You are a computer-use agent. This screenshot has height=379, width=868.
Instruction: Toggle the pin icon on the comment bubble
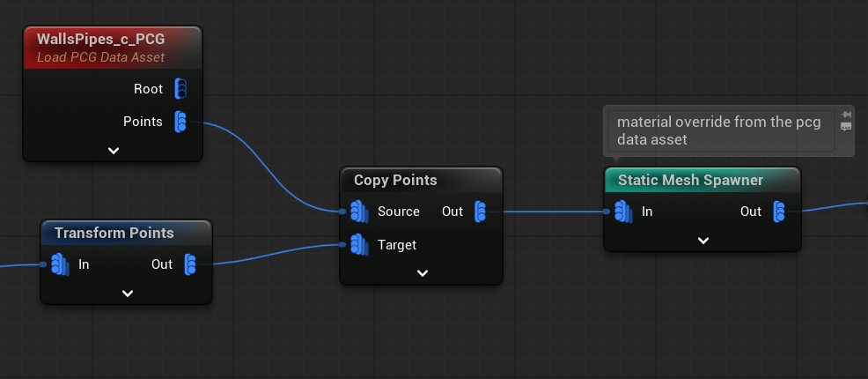click(846, 115)
